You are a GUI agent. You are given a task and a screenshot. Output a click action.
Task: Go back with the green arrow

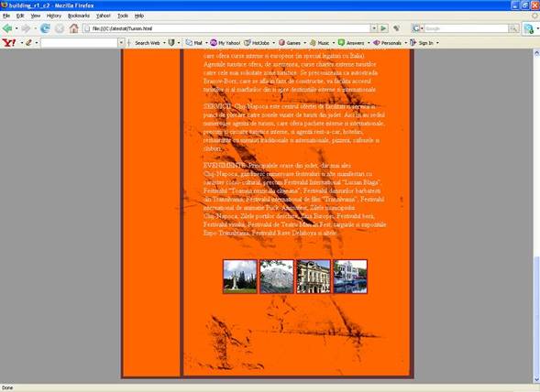pyautogui.click(x=7, y=28)
